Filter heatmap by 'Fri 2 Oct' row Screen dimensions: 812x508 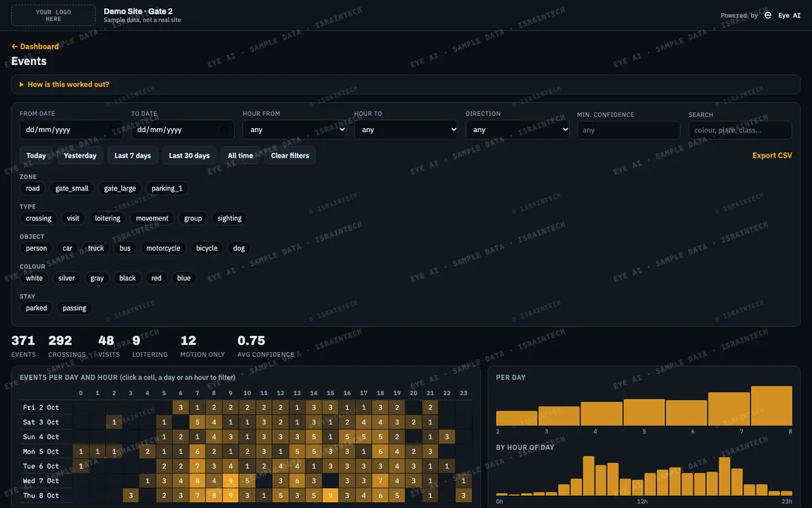click(x=41, y=408)
